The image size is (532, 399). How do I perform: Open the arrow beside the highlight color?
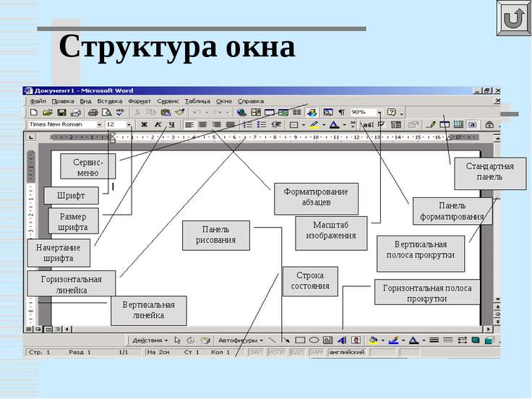tap(324, 125)
